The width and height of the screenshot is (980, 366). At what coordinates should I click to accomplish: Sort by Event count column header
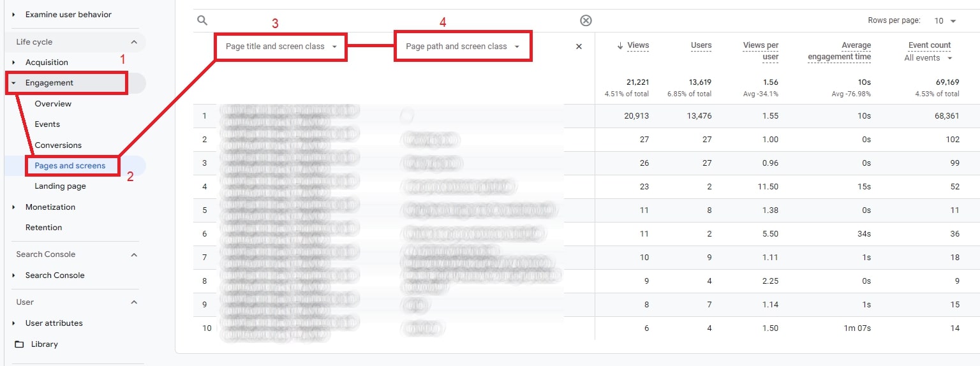click(930, 45)
